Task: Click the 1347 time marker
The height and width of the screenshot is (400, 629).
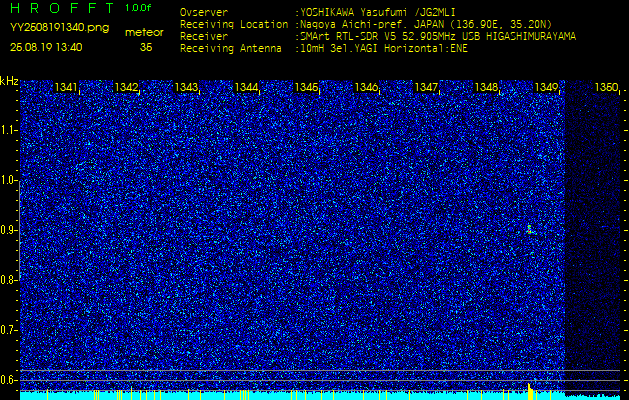Action: pyautogui.click(x=426, y=87)
